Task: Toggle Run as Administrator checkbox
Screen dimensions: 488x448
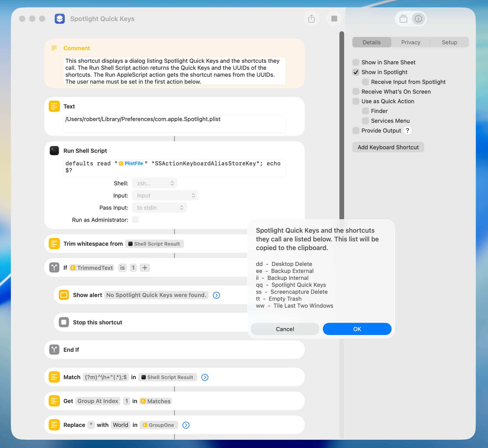Action: pos(135,220)
